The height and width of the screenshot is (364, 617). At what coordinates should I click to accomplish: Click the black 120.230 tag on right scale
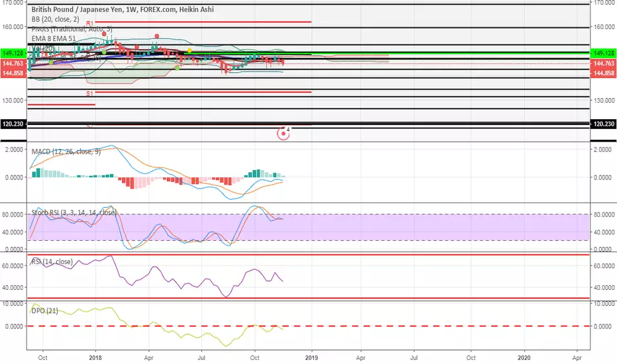point(604,124)
